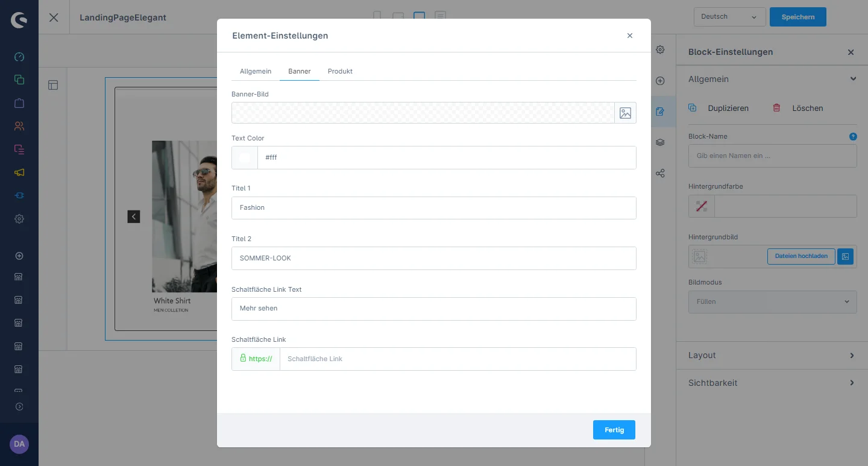Viewport: 868px width, 466px height.
Task: Click the Duplizieren block icon
Action: [x=693, y=108]
